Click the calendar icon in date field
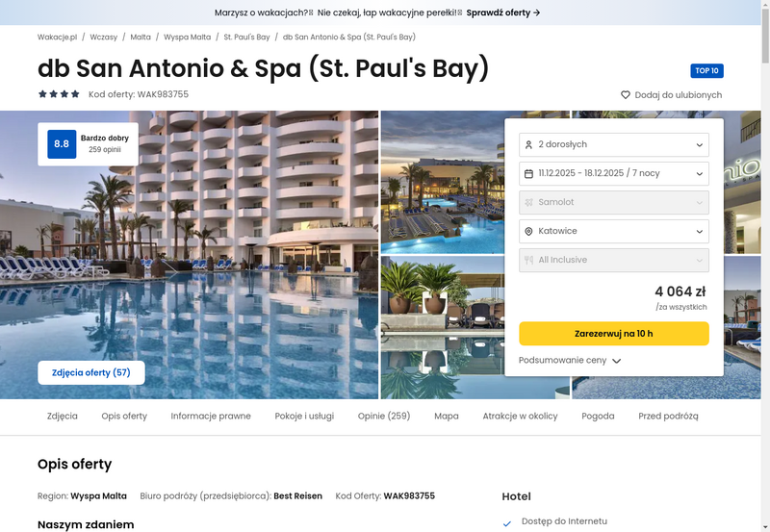770x532 pixels. click(x=529, y=173)
